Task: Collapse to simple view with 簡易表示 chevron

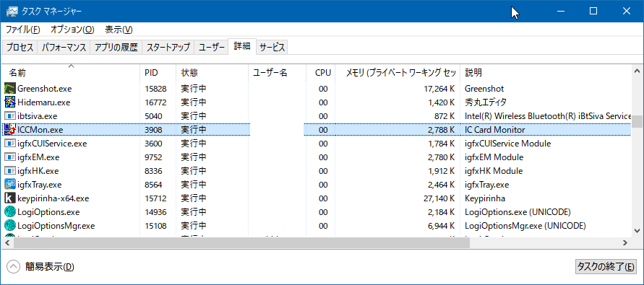Action: tap(14, 267)
